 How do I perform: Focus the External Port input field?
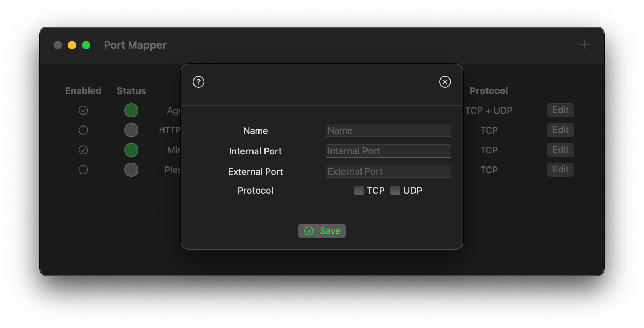click(388, 171)
